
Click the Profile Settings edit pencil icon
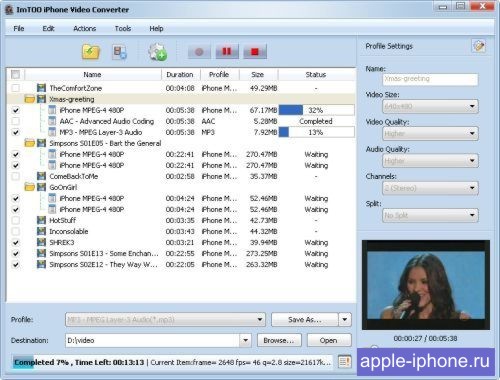pyautogui.click(x=479, y=46)
